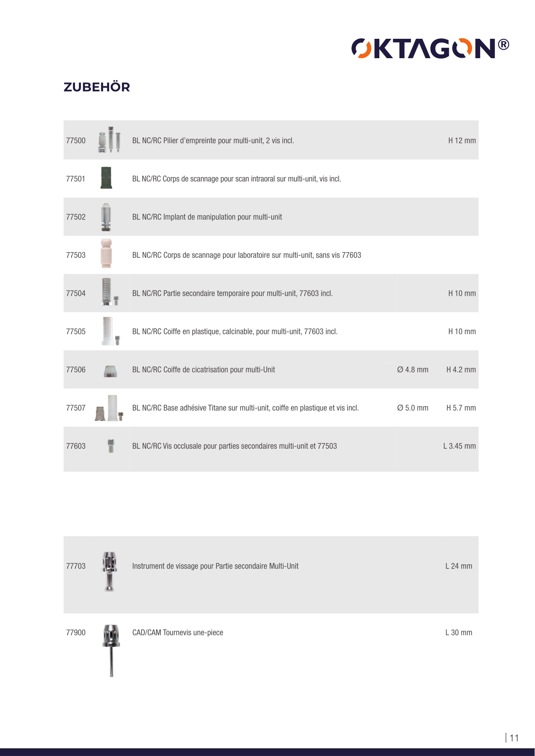Viewport: 535px width, 756px height.
Task: Click the 77505 plastic coping image
Action: (x=109, y=331)
